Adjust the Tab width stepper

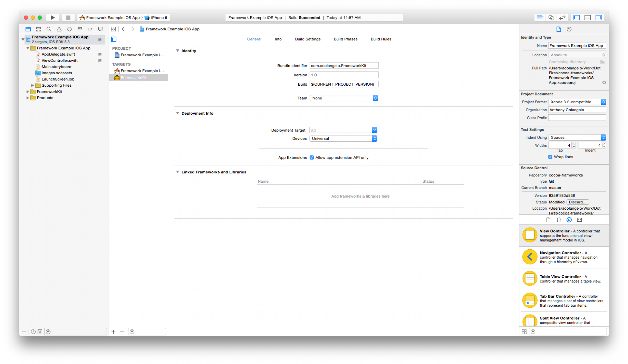(x=574, y=145)
